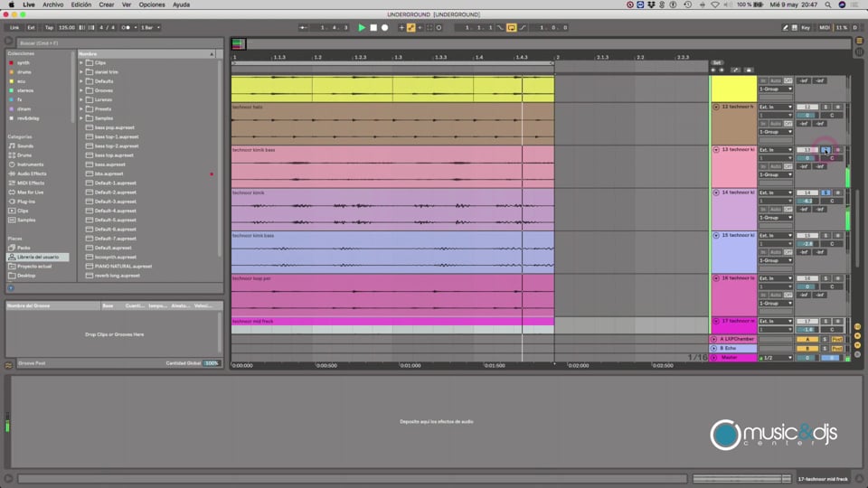The width and height of the screenshot is (868, 488).
Task: Click the Ext sync button
Action: [31, 27]
